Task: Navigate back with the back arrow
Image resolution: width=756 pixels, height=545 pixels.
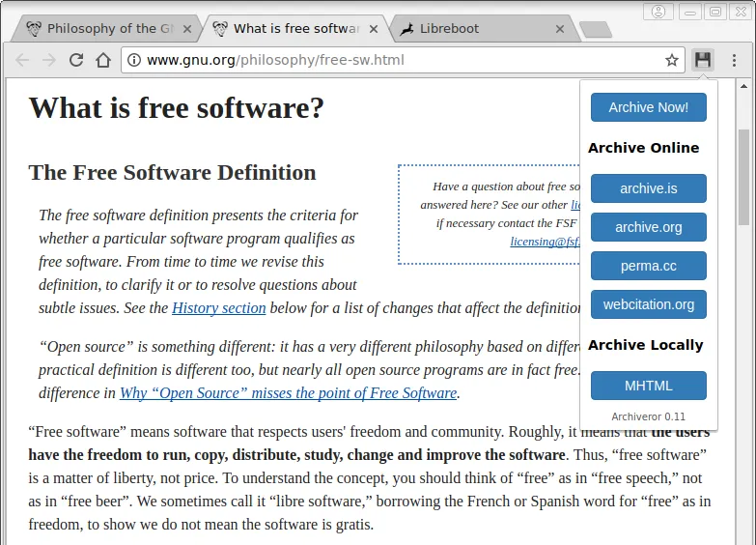Action: coord(22,60)
